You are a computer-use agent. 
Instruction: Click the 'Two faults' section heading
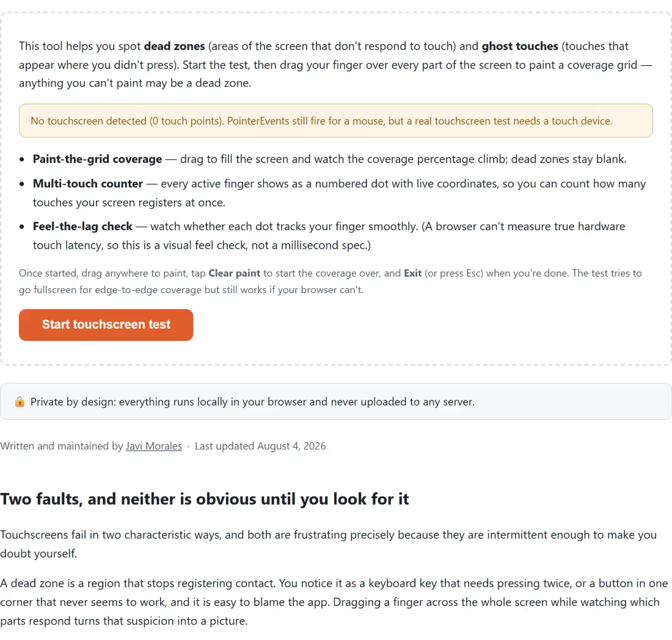[205, 499]
